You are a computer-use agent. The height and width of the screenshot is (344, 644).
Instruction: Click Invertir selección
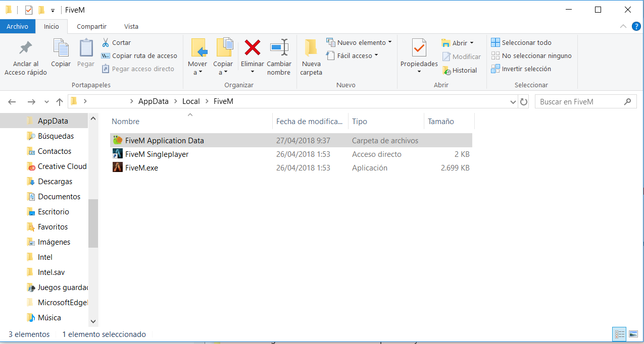(521, 69)
